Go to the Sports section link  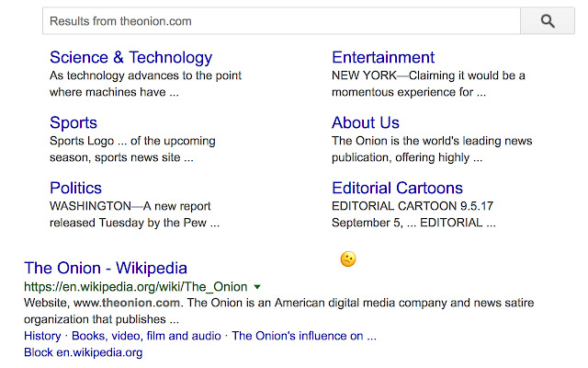click(x=73, y=122)
